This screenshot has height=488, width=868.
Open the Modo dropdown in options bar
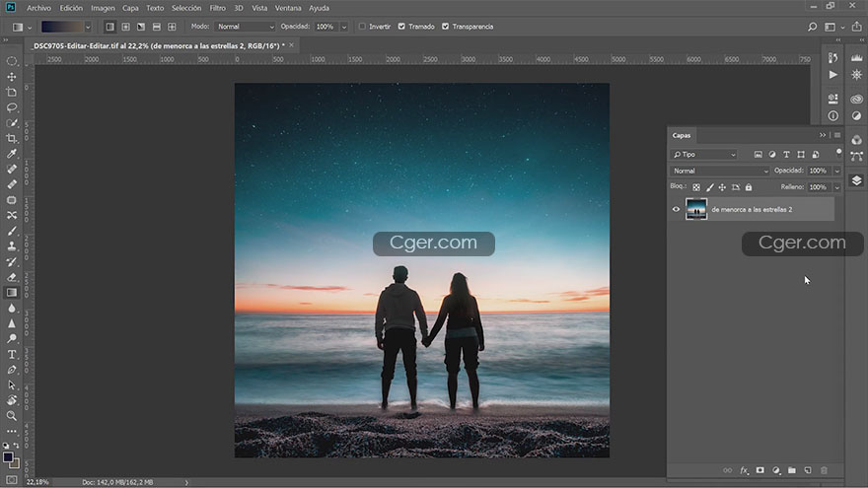coord(245,27)
